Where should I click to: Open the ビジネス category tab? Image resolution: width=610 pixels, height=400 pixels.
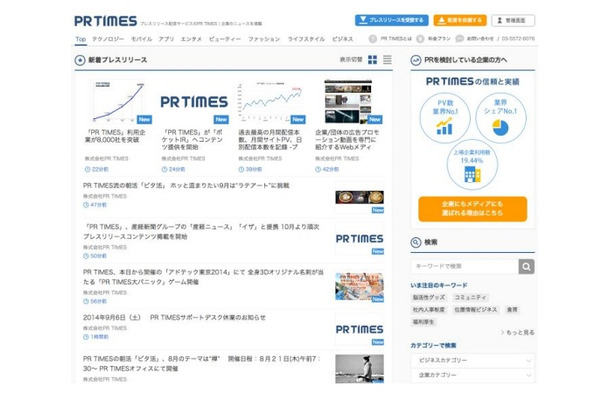click(x=342, y=39)
